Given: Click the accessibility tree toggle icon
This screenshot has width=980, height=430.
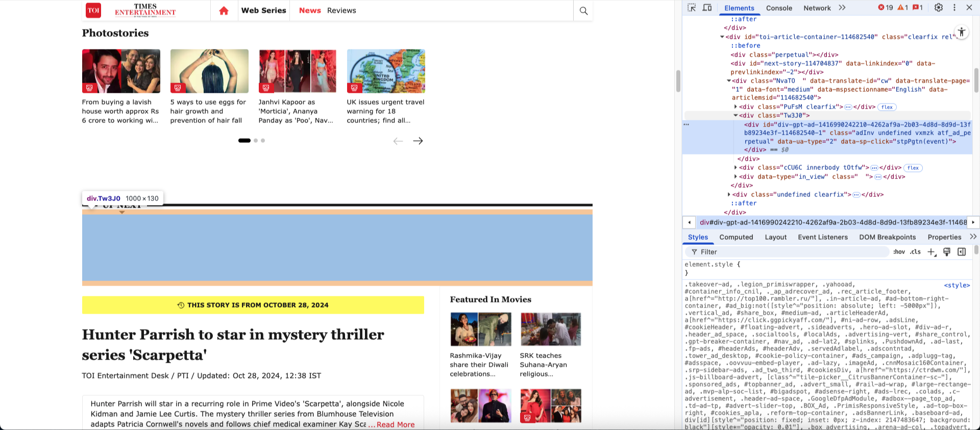Looking at the screenshot, I should 962,32.
